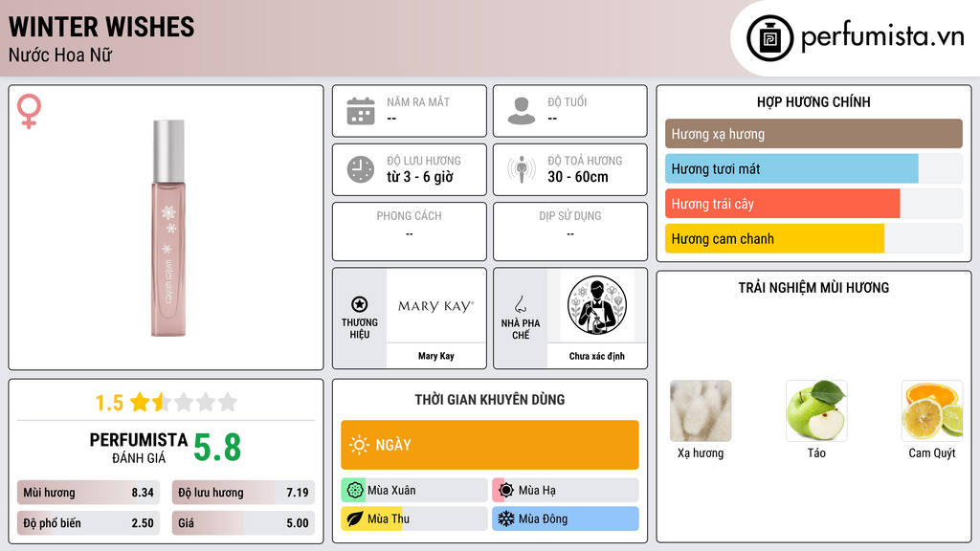Click the first gold rating star
Screen dimensions: 980x551
point(140,402)
